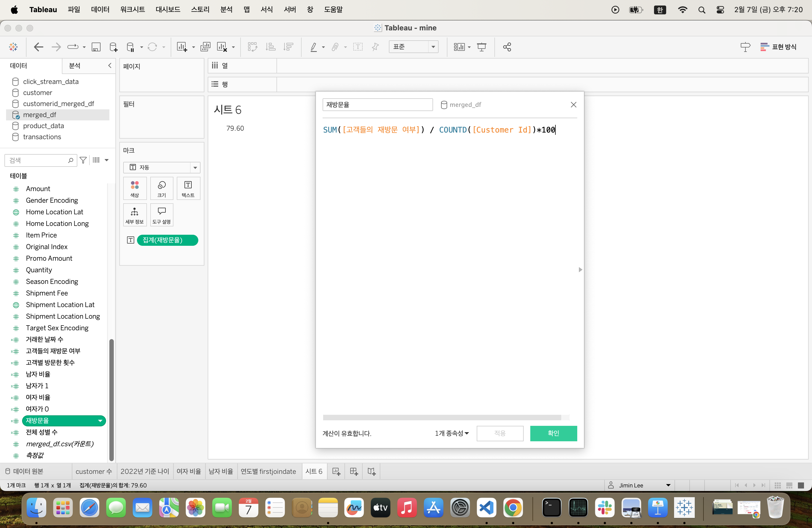Image resolution: width=812 pixels, height=528 pixels.
Task: Click the 적용 button
Action: [500, 433]
